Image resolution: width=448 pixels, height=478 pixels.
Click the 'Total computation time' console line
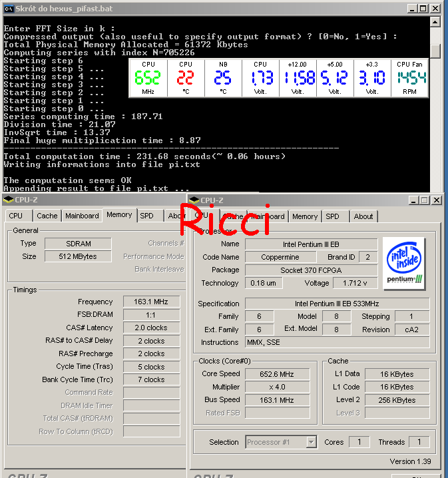(144, 156)
